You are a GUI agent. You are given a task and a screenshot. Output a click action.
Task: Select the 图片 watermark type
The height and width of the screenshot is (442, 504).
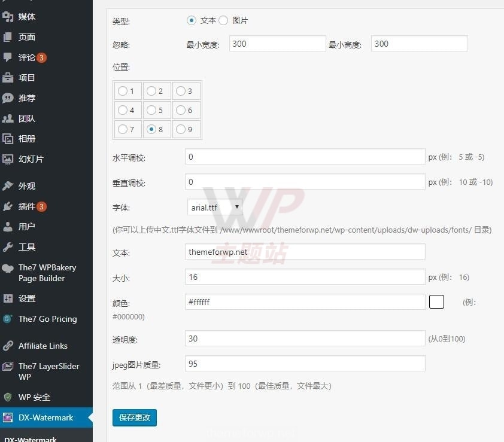[x=223, y=20]
